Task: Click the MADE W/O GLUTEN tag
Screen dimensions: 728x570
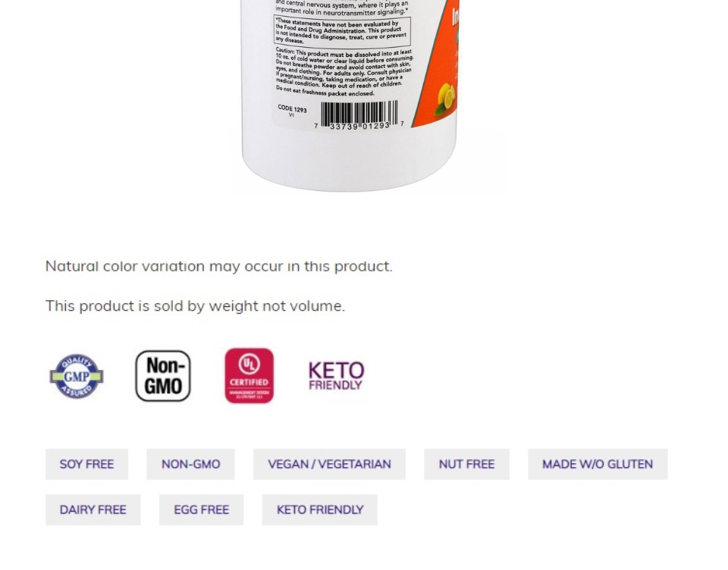Action: click(598, 464)
